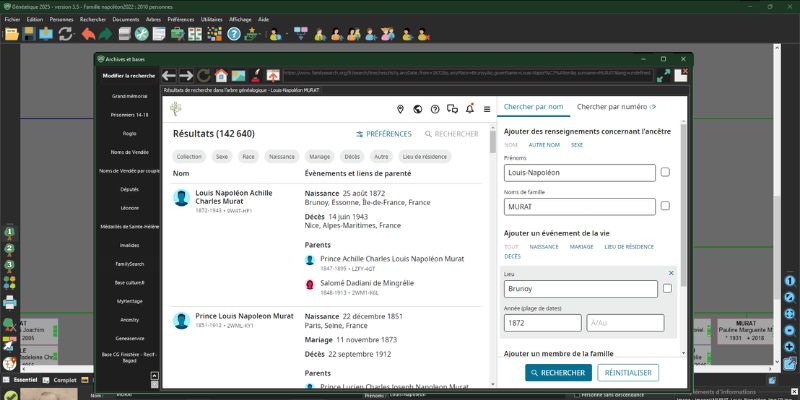Add AUTRE NOM field link

pos(544,145)
